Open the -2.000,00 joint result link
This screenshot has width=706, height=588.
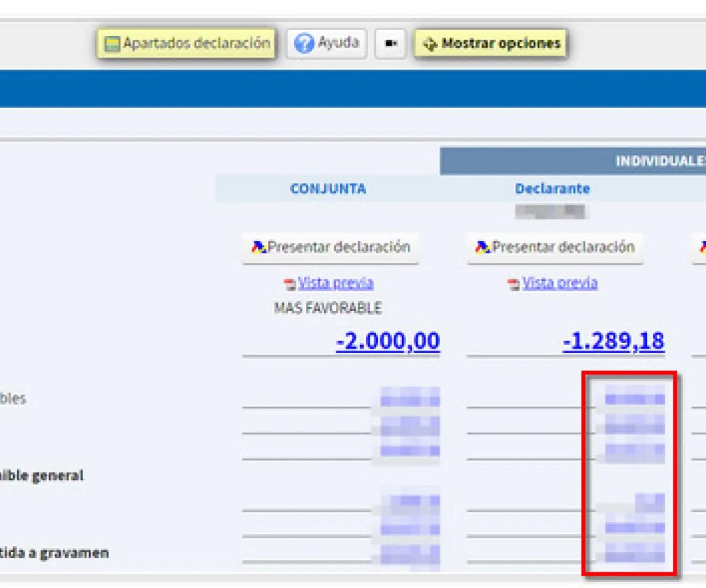[388, 341]
